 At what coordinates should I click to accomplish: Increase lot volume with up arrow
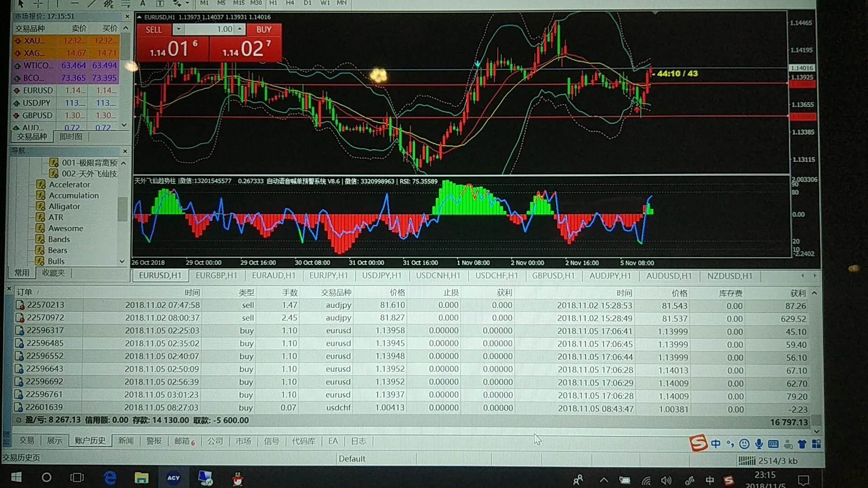click(240, 29)
